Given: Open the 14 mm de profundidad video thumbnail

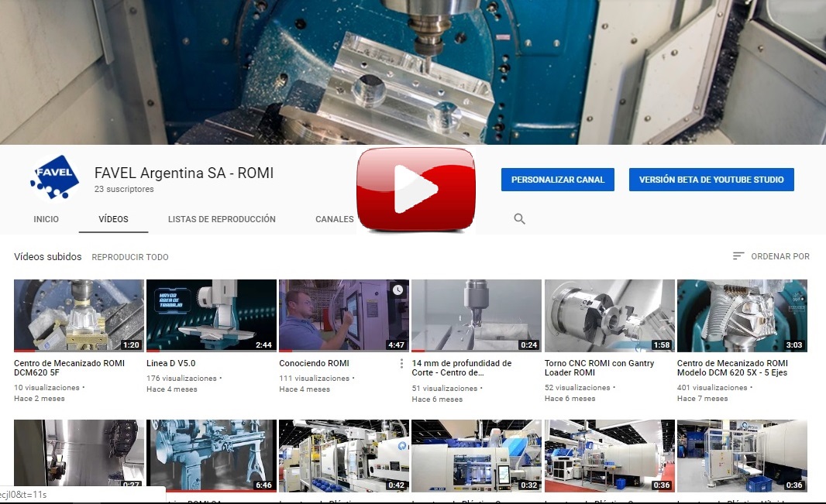Looking at the screenshot, I should tap(477, 316).
